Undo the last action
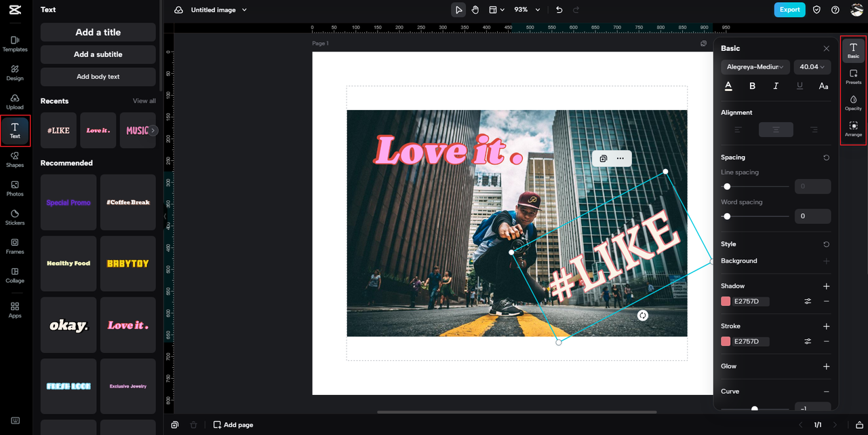The image size is (868, 435). [559, 10]
